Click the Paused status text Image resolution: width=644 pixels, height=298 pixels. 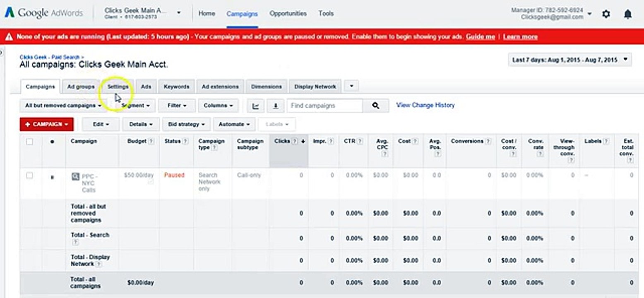coord(174,175)
